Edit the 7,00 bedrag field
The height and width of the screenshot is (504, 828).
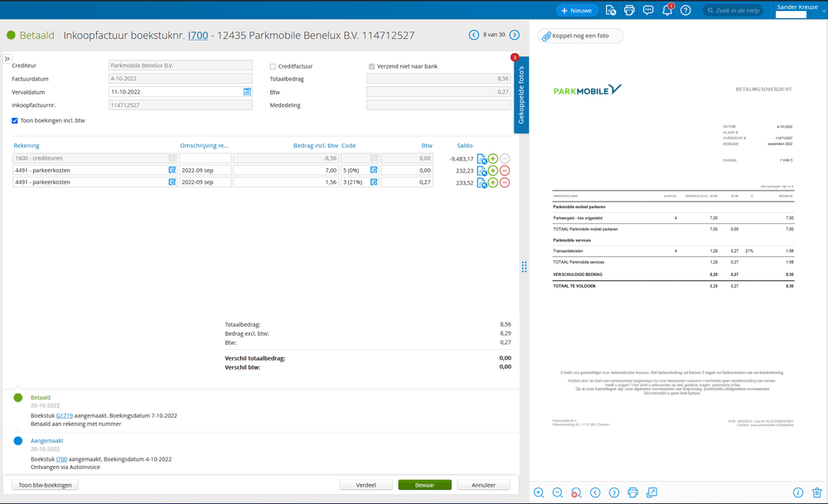click(286, 170)
